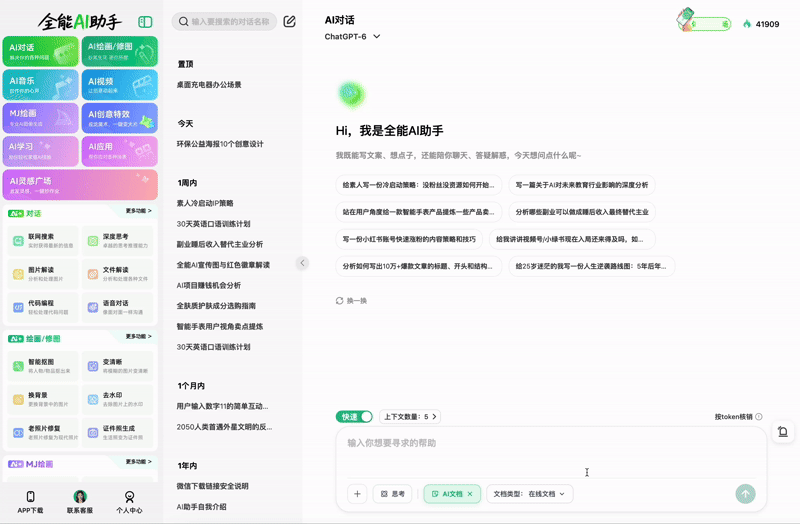Toggle the 快速 mode switch
800x524 pixels.
click(x=354, y=416)
